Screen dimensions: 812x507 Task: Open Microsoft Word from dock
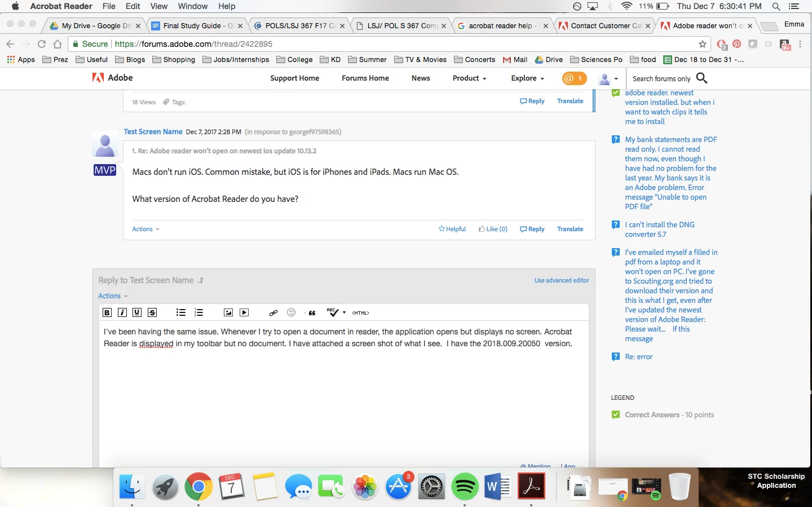point(498,487)
